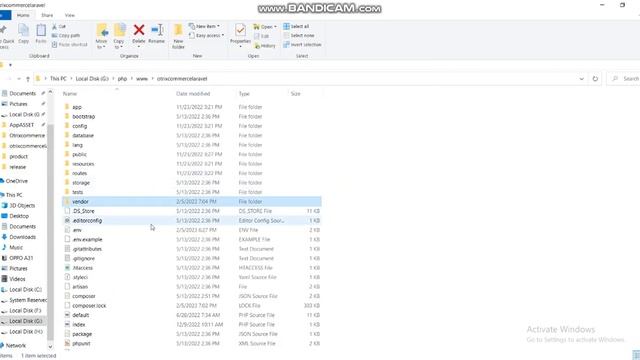640x360 pixels.
Task: Click the Refresh button by address bar
Action: (595, 79)
